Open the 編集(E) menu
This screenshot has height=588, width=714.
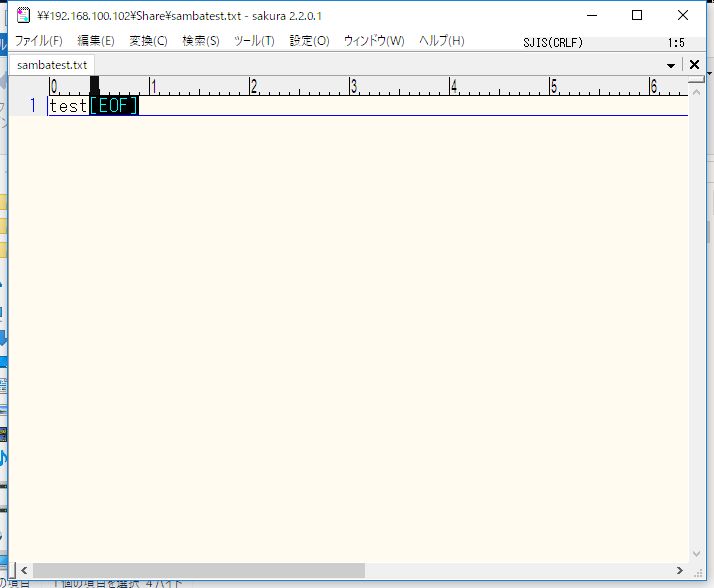tap(96, 41)
